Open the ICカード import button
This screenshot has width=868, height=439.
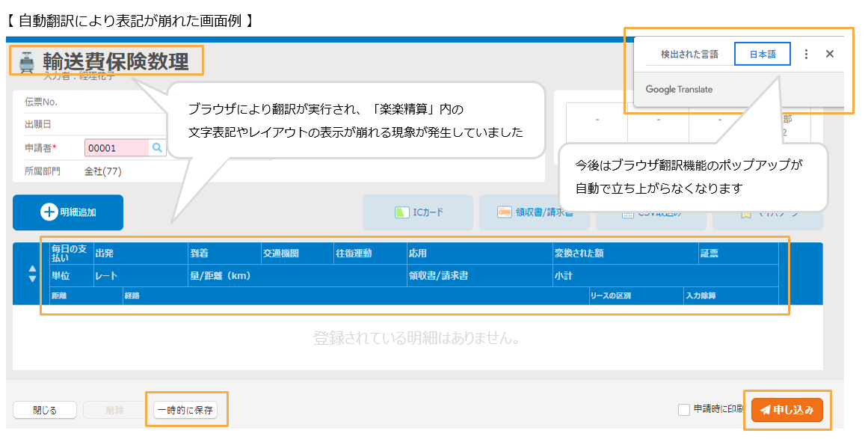click(x=418, y=212)
